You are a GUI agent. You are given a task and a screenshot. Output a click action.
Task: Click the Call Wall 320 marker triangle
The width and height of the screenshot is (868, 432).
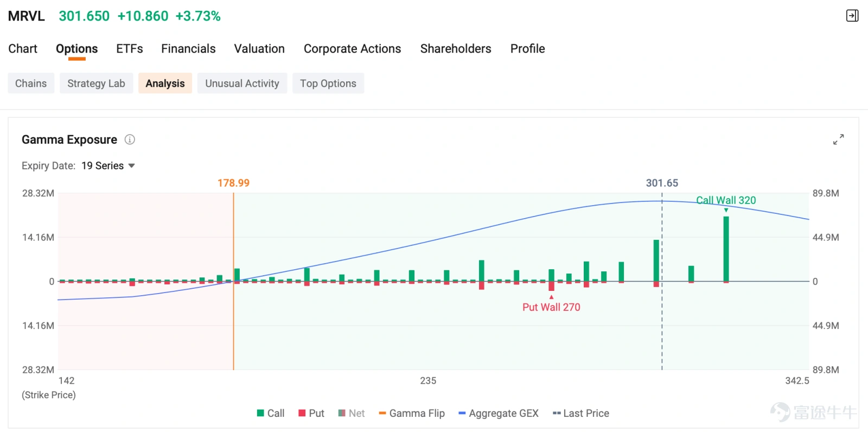point(726,210)
